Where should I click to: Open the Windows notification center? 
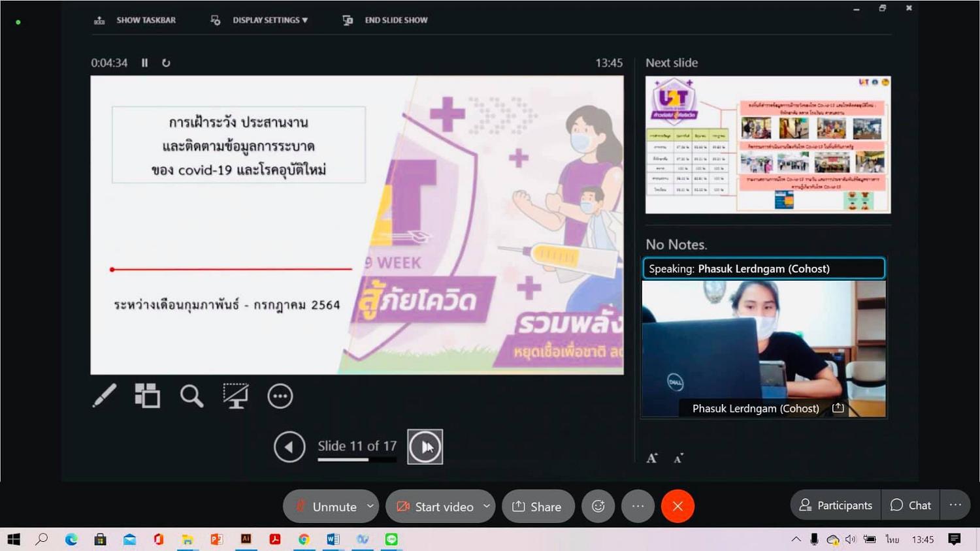[x=955, y=539]
